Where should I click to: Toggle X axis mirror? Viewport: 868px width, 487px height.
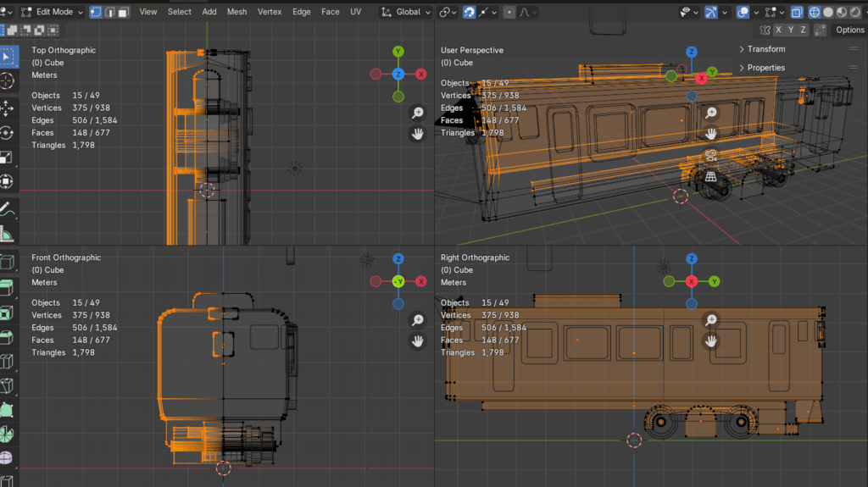pyautogui.click(x=779, y=30)
